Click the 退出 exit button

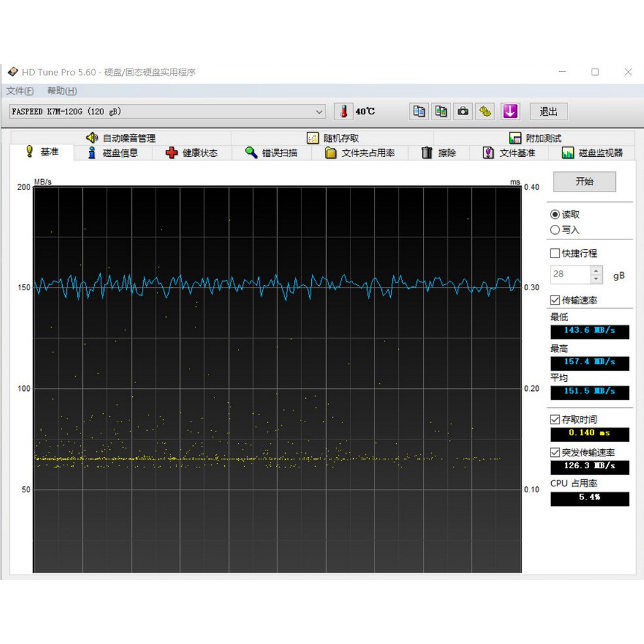(x=548, y=111)
